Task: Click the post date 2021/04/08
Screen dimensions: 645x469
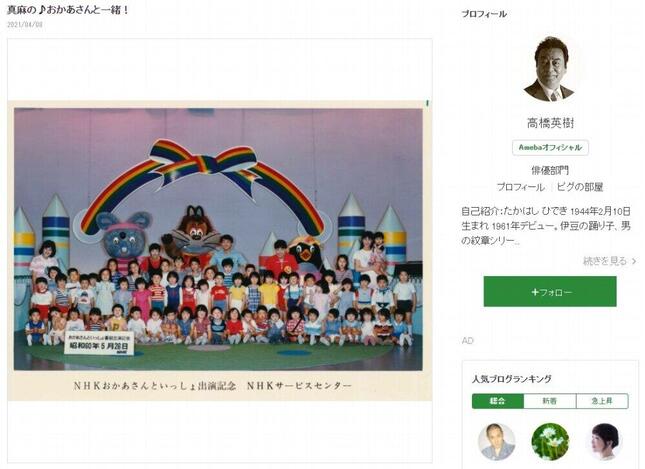Action: tap(25, 24)
